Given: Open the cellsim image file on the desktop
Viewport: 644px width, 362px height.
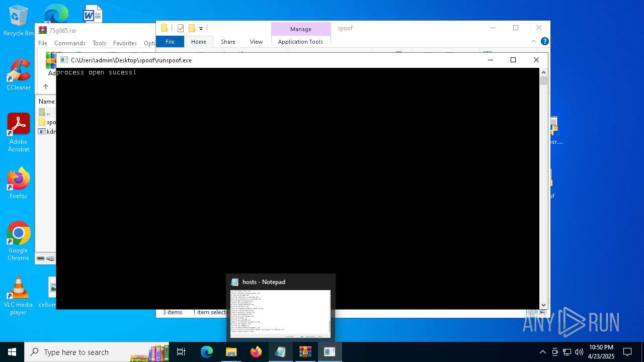Looking at the screenshot, I should coord(52,292).
